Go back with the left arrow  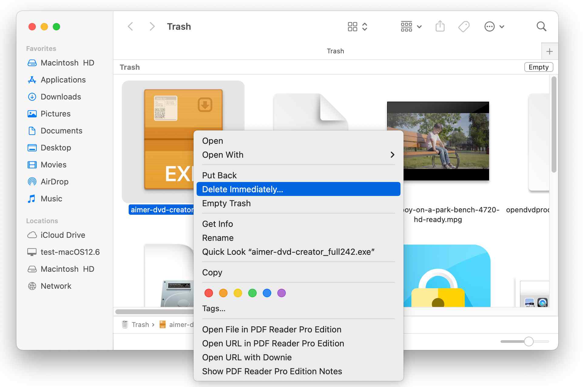click(x=130, y=26)
